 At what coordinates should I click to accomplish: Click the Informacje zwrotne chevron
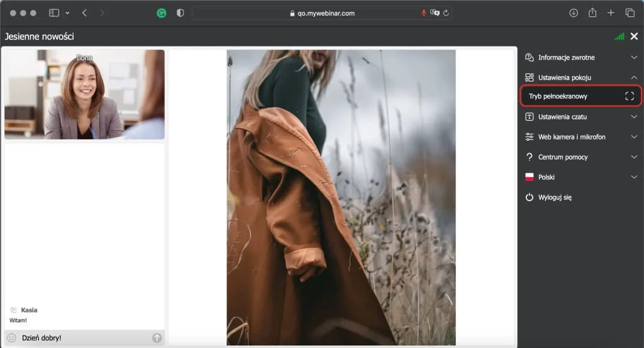coord(634,57)
